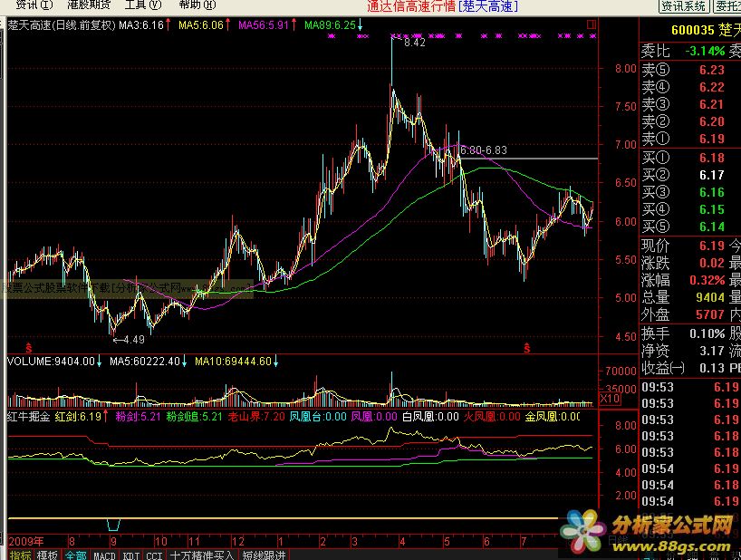Viewport: 741px width, 560px height.
Task: Click the X10 volume scale box
Action: pos(610,399)
